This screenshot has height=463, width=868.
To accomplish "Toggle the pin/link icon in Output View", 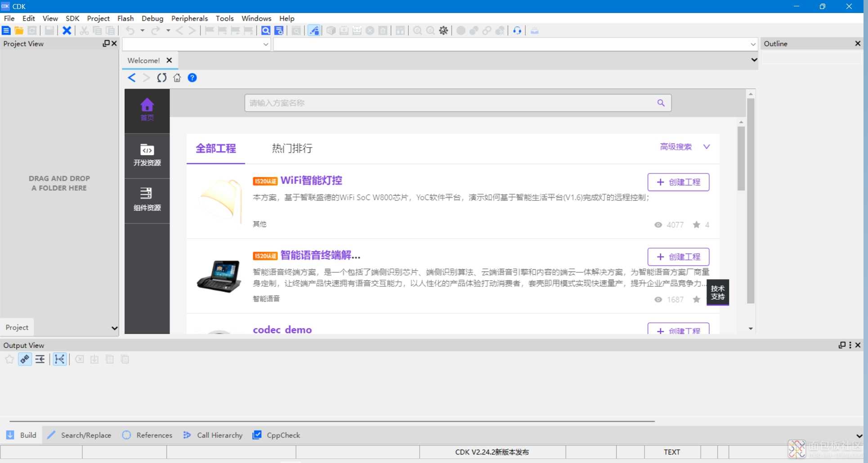I will (x=25, y=359).
